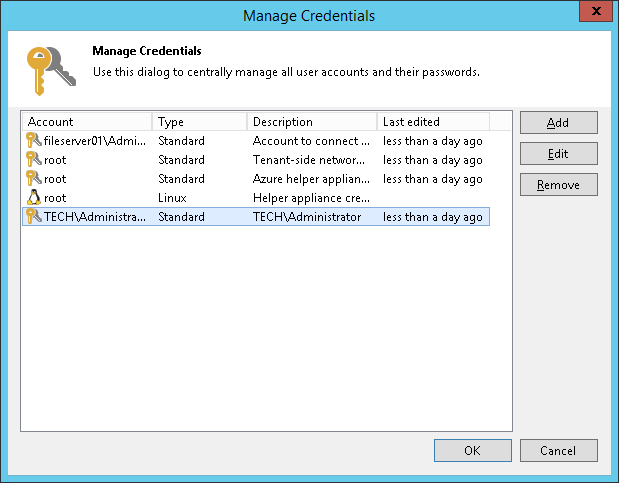Screen dimensions: 619x483
Task: Sort credentials by Type column
Action: tap(200, 122)
